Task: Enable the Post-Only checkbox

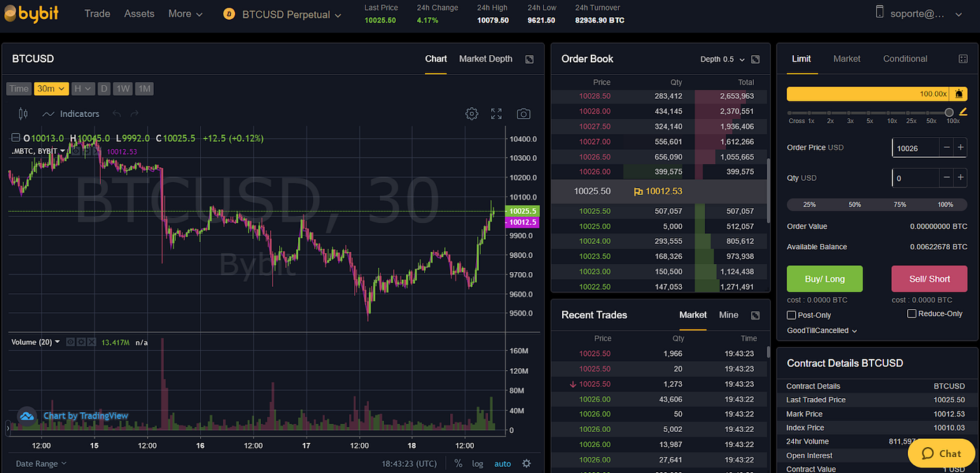Action: [x=790, y=315]
